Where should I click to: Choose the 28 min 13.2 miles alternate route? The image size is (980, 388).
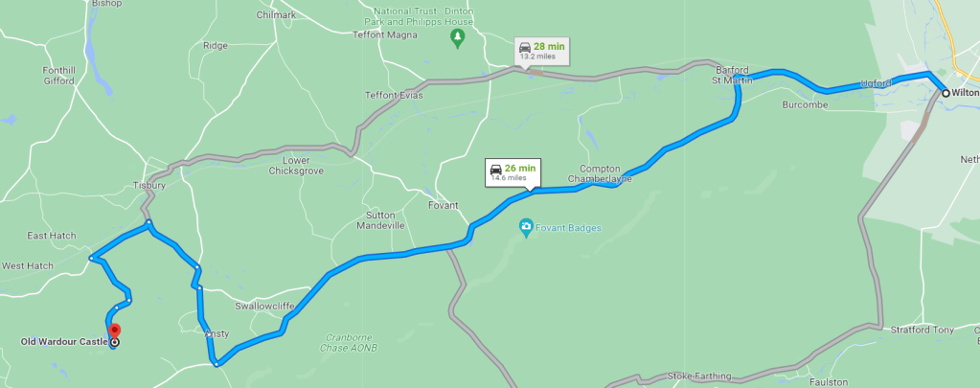coord(542,51)
